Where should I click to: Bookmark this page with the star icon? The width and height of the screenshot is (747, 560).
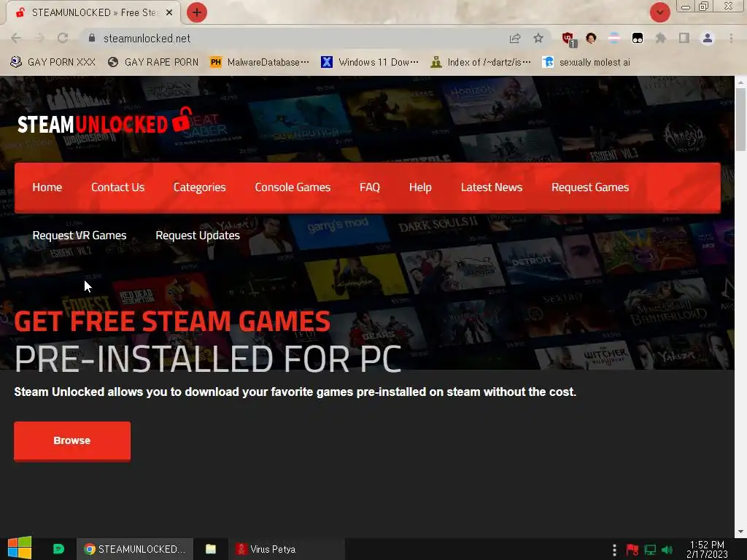(538, 38)
